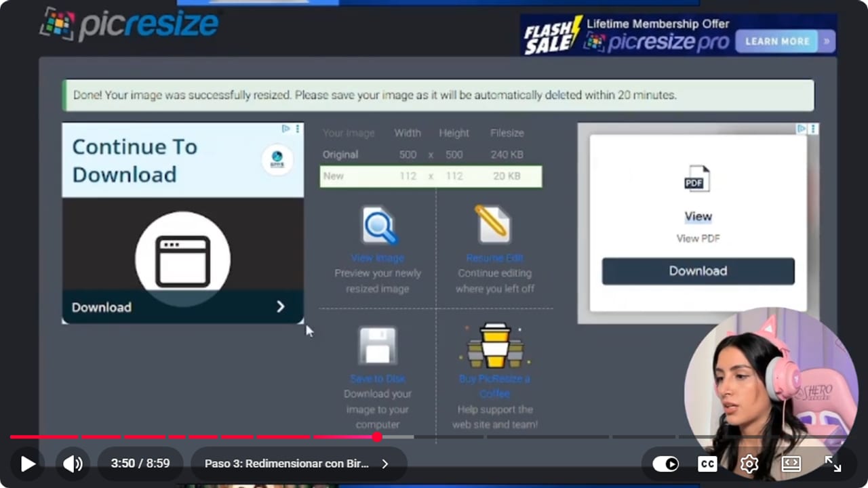Open the Resume Edit link

click(495, 258)
